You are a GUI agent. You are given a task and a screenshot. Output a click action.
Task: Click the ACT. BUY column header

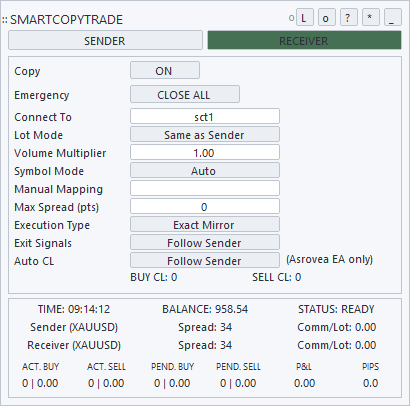41,367
